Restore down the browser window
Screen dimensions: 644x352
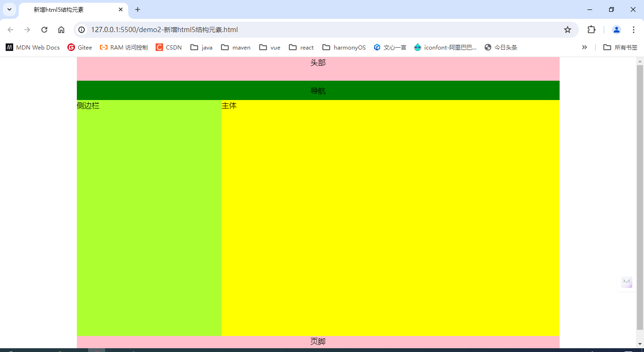click(611, 9)
